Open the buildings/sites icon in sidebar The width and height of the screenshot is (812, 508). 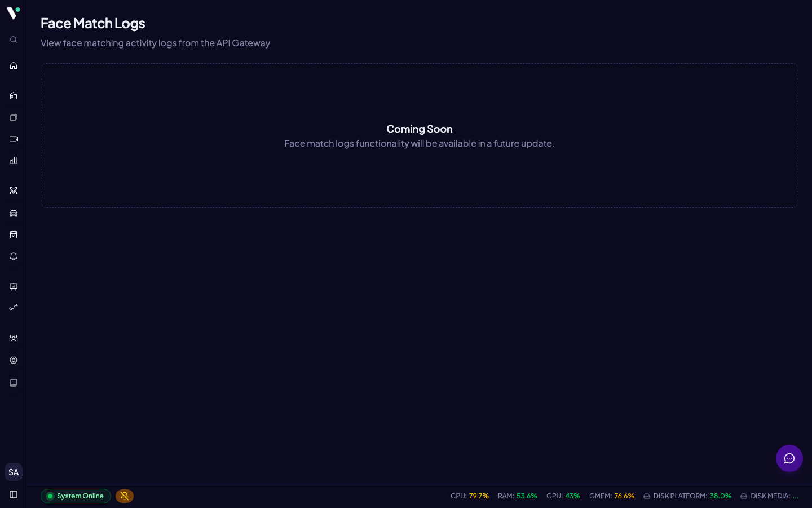(14, 96)
